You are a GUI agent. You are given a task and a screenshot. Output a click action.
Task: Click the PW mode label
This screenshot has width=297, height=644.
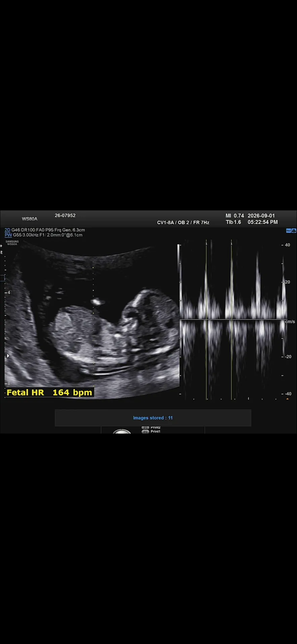click(x=8, y=235)
